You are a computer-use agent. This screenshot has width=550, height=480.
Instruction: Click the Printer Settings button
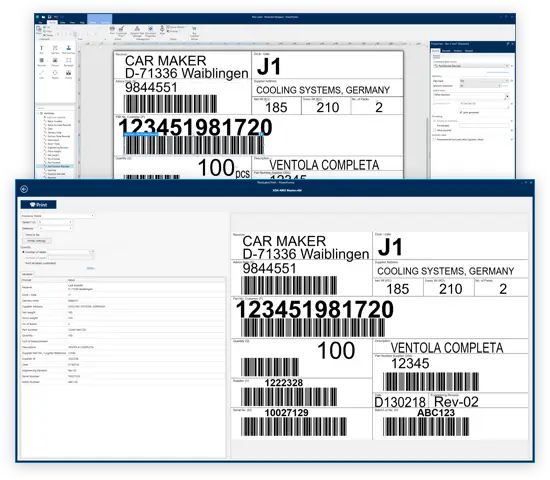click(37, 241)
